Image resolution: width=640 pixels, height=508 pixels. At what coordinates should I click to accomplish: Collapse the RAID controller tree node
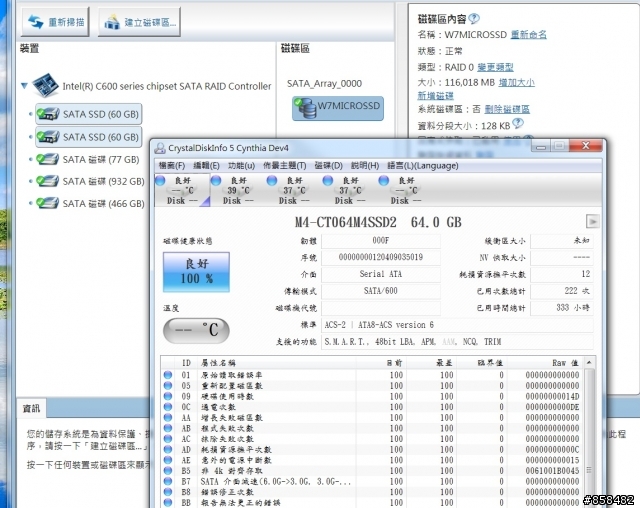24,86
